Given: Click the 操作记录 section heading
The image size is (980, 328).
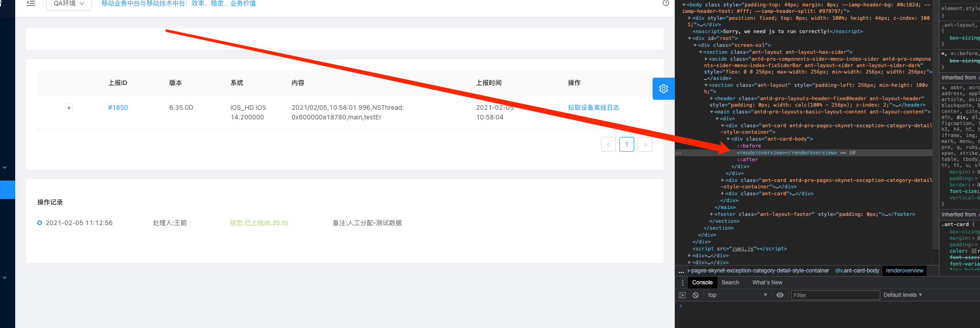Looking at the screenshot, I should [50, 202].
